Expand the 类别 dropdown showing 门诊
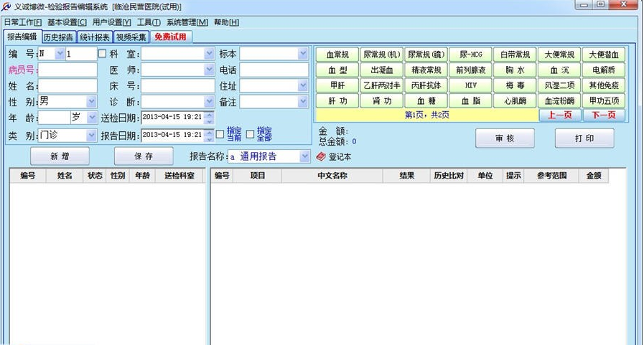Image resolution: width=644 pixels, height=345 pixels. point(91,135)
